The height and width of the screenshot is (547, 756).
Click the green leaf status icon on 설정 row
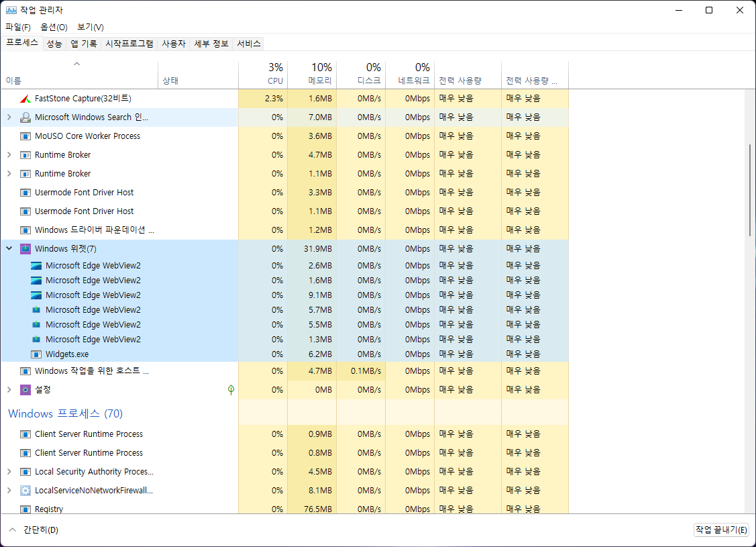point(231,390)
